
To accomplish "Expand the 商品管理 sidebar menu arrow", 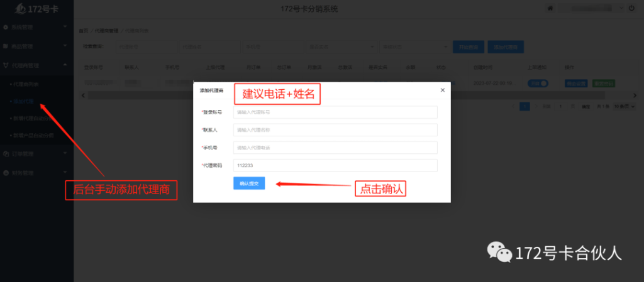I will tap(65, 46).
